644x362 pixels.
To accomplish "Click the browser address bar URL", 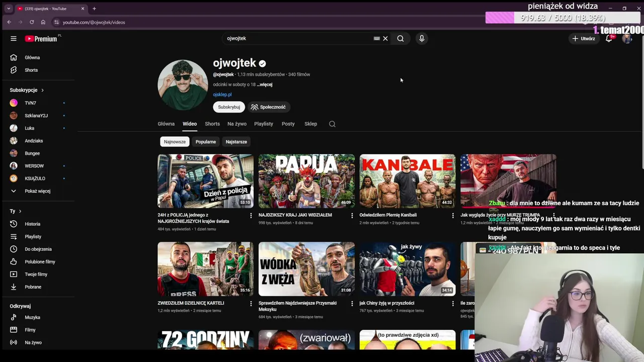I will [94, 22].
